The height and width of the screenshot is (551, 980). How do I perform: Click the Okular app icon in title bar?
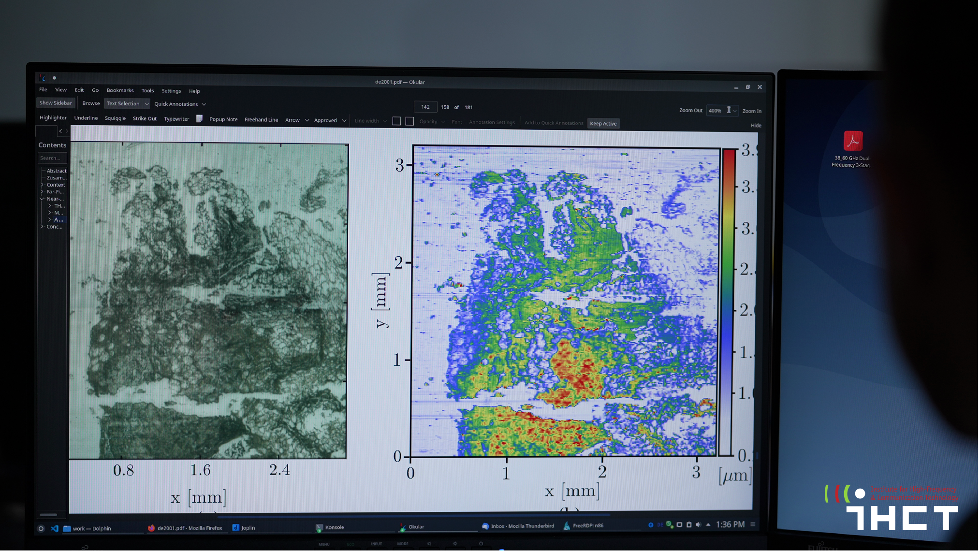(x=43, y=77)
